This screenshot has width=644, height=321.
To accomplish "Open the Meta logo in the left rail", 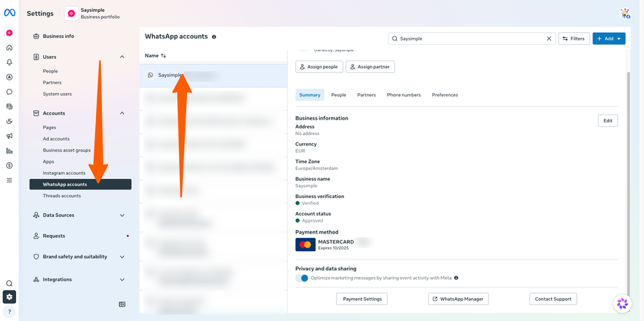I will tap(9, 13).
